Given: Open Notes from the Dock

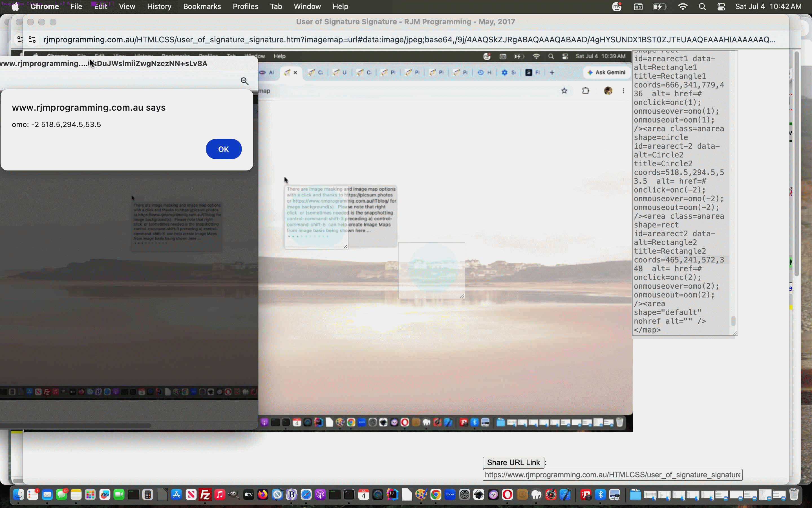Looking at the screenshot, I should 76,494.
